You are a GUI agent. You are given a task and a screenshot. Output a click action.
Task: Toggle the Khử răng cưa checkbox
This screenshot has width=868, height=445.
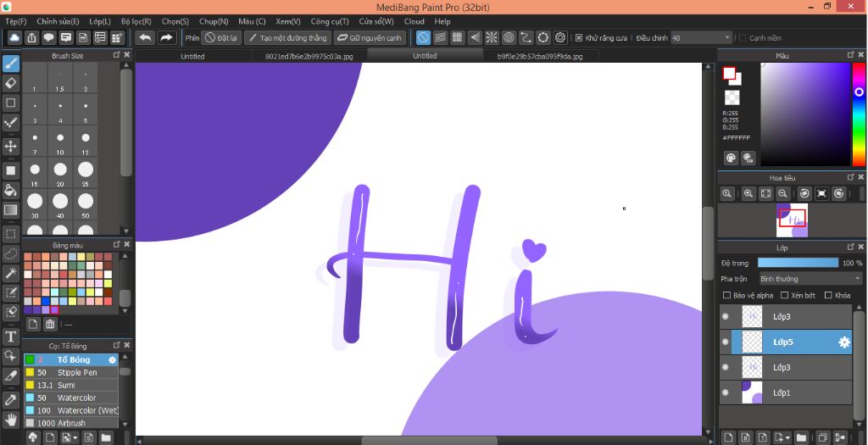point(578,37)
